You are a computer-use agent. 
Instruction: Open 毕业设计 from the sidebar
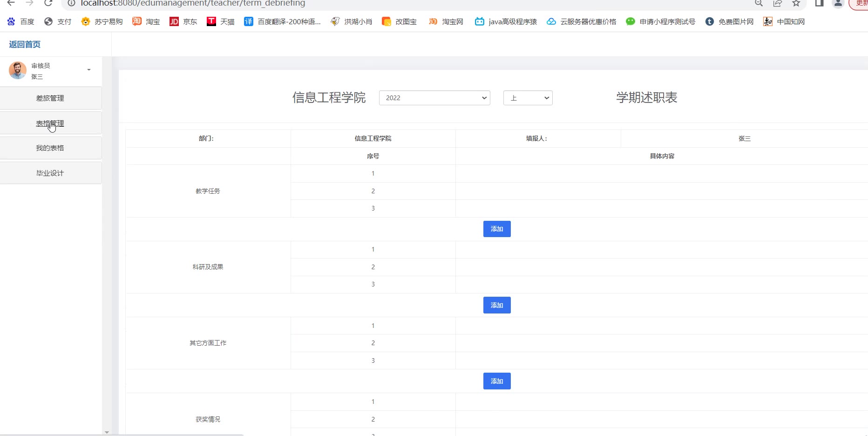pos(50,173)
